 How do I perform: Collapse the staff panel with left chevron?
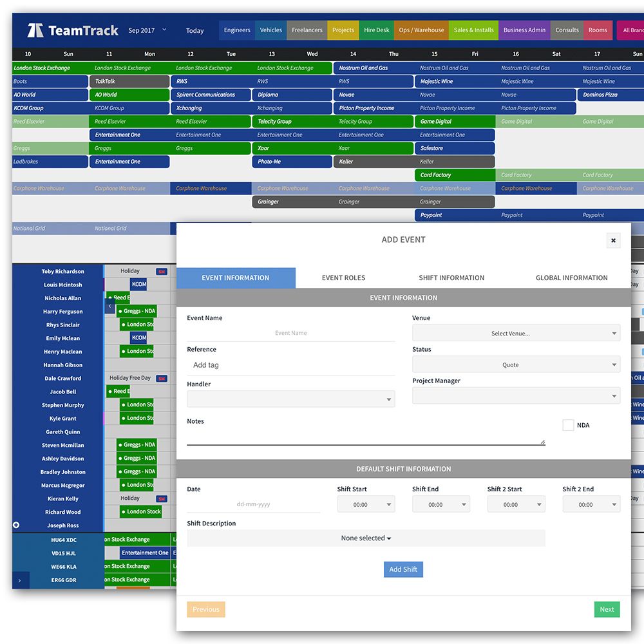point(109,306)
